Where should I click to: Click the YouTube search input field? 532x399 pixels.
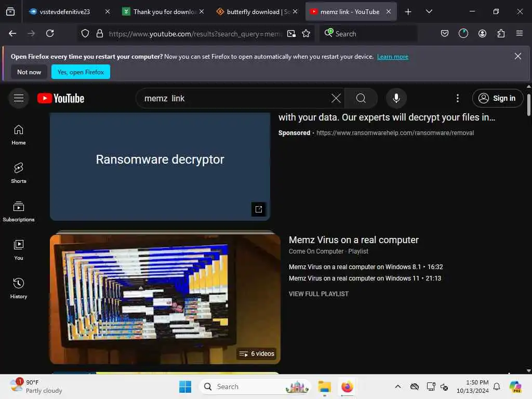click(234, 98)
